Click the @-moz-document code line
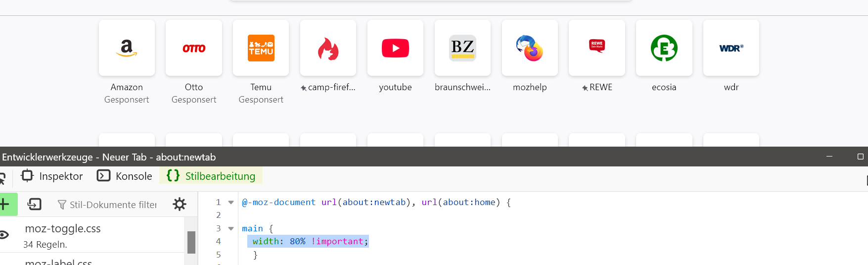The height and width of the screenshot is (265, 868). point(376,202)
